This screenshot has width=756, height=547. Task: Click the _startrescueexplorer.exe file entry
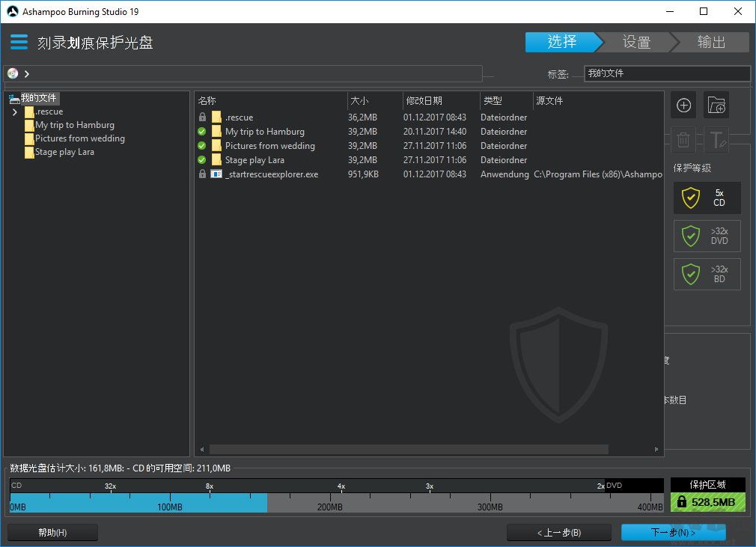tap(271, 174)
